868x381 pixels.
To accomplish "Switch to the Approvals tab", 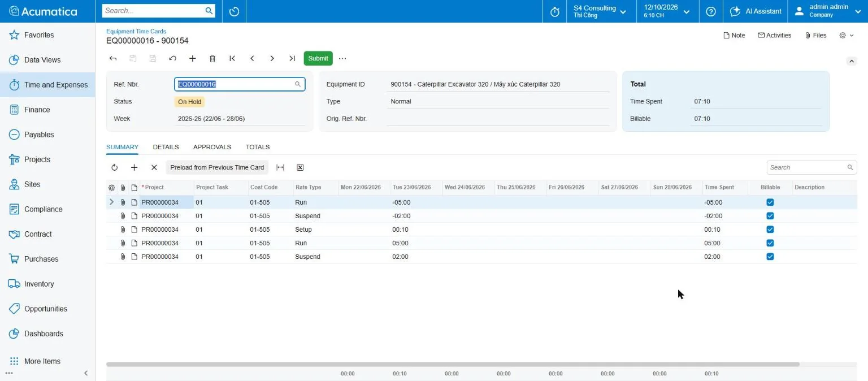I will pyautogui.click(x=212, y=147).
